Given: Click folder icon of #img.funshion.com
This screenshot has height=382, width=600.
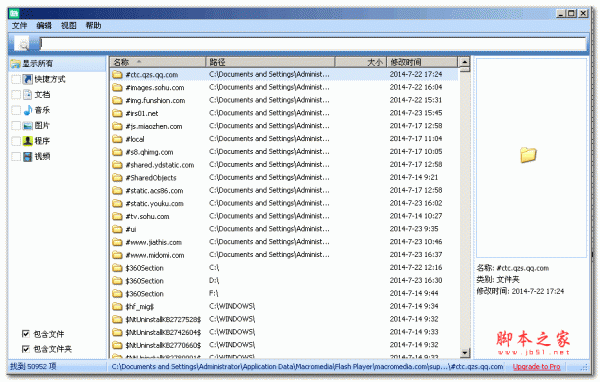Looking at the screenshot, I should [117, 100].
